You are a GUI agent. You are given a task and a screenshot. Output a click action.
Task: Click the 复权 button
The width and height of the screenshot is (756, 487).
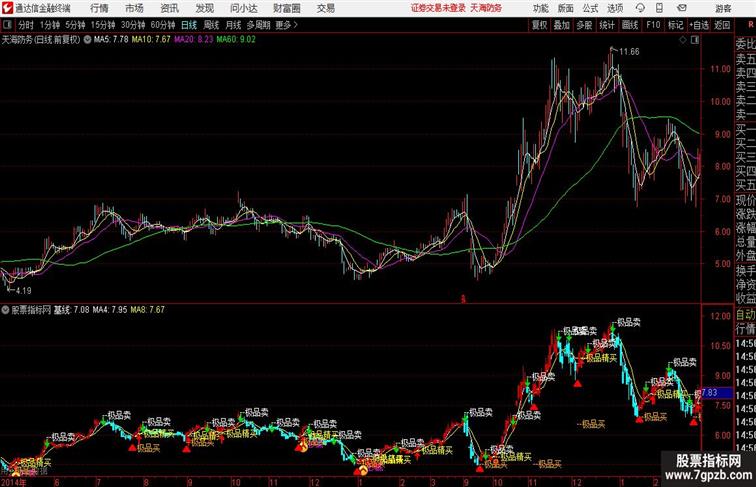tap(540, 25)
